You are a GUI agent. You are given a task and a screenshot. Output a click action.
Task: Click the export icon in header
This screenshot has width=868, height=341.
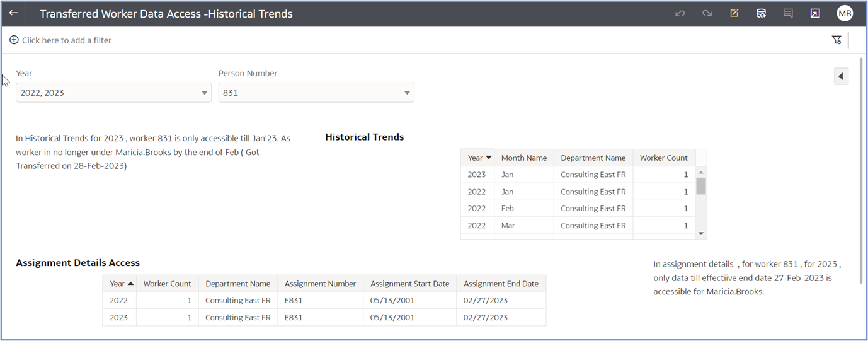click(815, 13)
